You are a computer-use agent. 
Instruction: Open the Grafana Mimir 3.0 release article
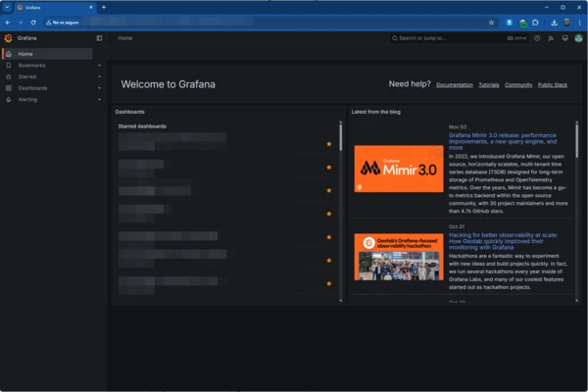coord(503,141)
